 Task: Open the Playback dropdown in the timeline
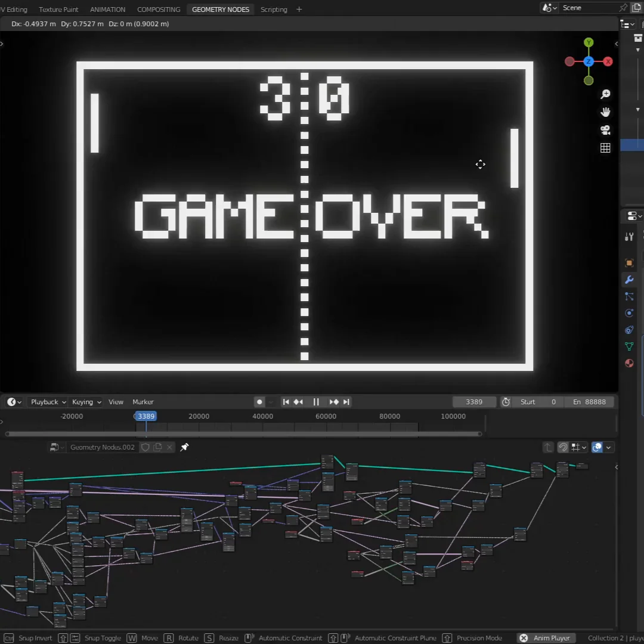48,402
